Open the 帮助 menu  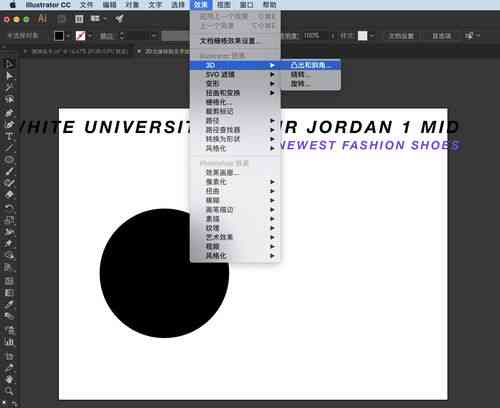coord(269,5)
